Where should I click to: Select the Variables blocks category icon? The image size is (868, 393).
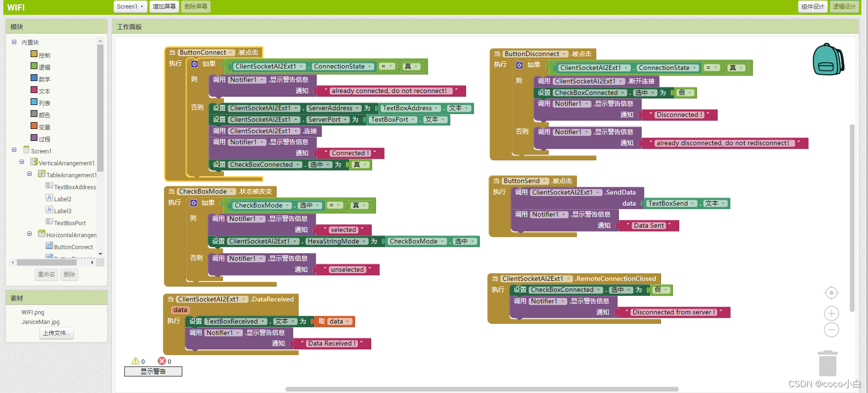coord(34,126)
